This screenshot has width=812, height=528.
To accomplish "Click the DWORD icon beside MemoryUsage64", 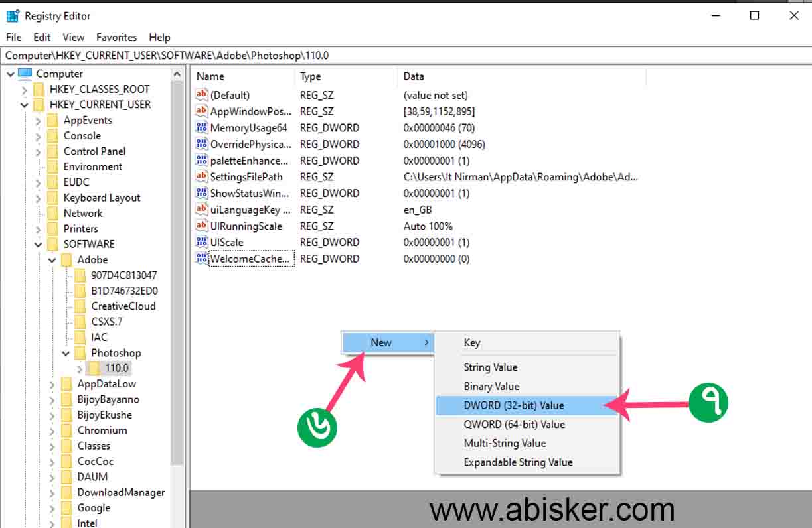I will point(202,127).
